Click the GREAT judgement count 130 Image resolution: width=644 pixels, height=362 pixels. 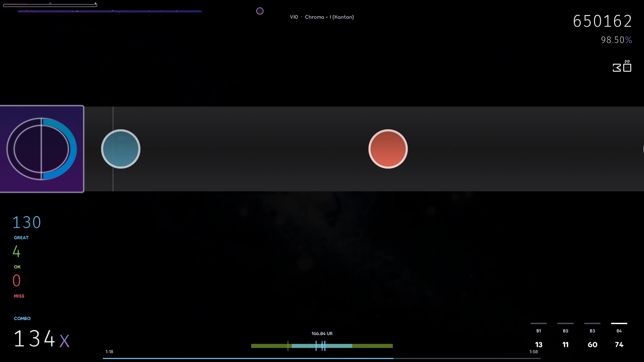pos(27,223)
